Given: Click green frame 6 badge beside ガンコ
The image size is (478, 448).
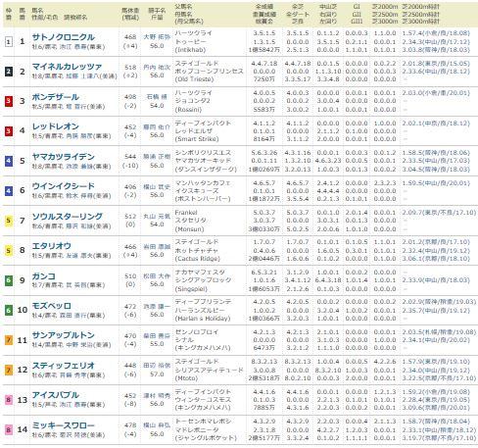Looking at the screenshot, I should [9, 280].
